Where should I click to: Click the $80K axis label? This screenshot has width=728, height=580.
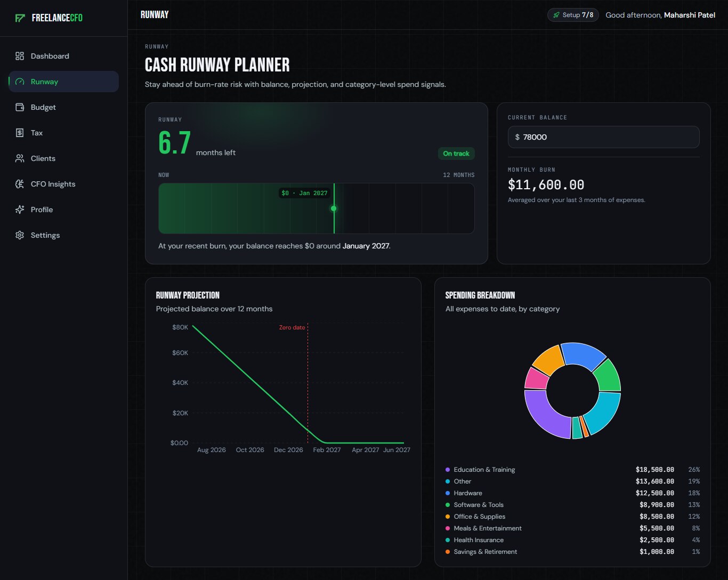click(x=180, y=327)
